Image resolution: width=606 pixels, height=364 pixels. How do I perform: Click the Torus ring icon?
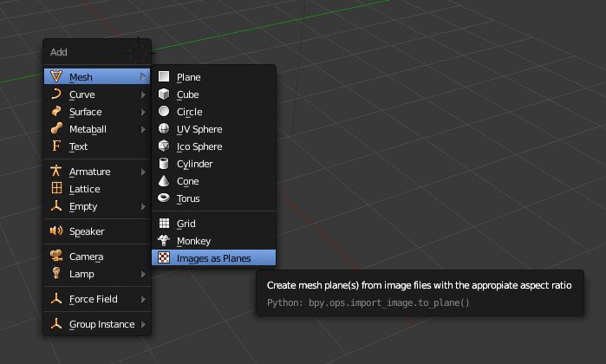point(164,198)
